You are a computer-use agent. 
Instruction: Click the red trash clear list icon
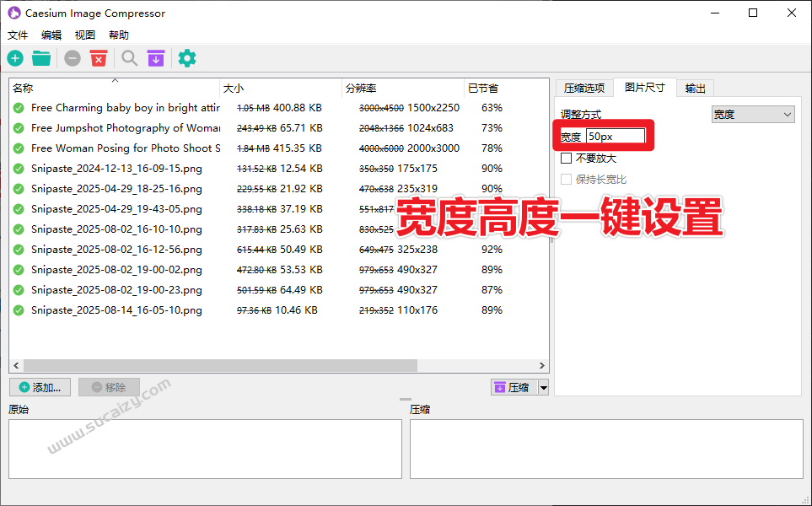98,58
